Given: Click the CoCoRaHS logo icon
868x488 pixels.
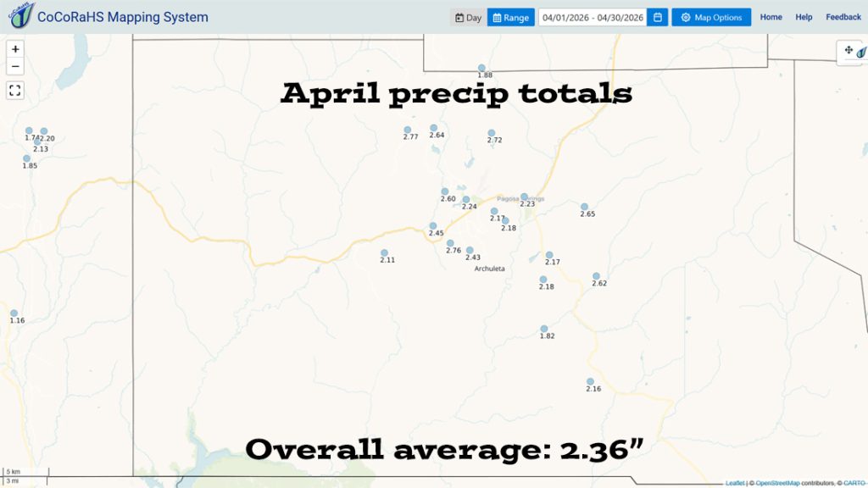Looking at the screenshot, I should pos(21,15).
